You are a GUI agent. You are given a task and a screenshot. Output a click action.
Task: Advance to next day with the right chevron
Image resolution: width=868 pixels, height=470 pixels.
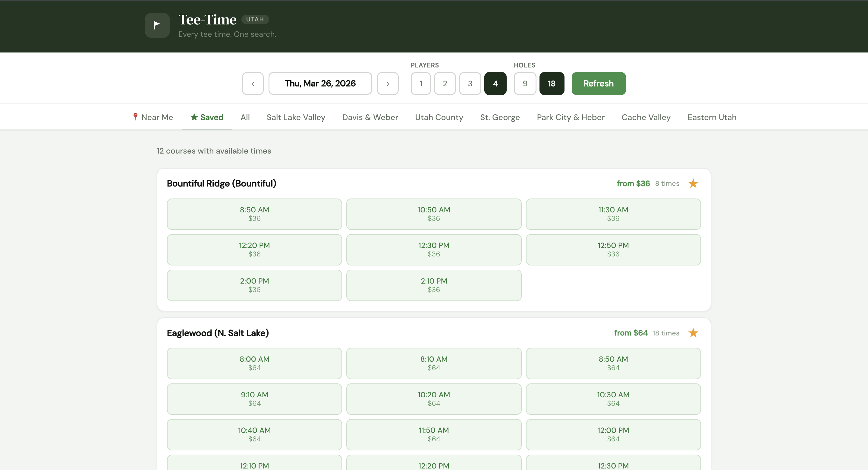point(388,83)
